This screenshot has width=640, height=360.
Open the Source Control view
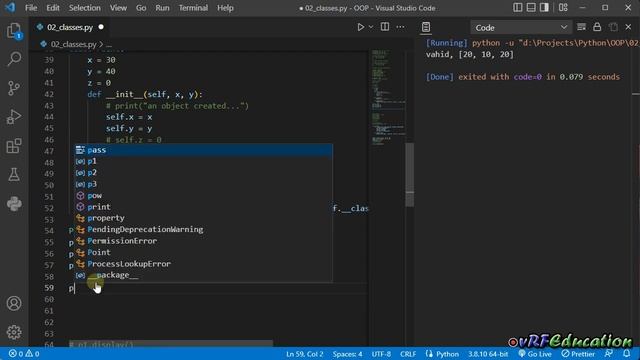pos(14,88)
